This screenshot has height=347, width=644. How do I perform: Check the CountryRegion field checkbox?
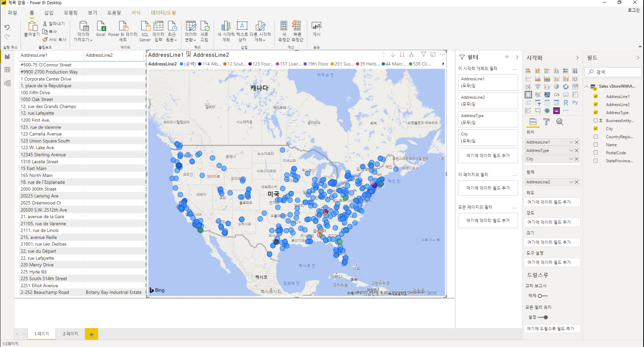pyautogui.click(x=596, y=137)
